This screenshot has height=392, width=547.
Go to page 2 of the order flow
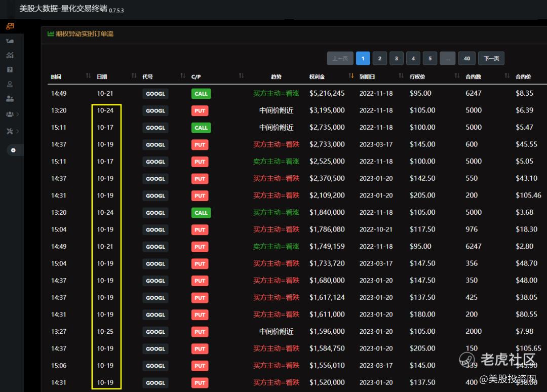pyautogui.click(x=379, y=58)
